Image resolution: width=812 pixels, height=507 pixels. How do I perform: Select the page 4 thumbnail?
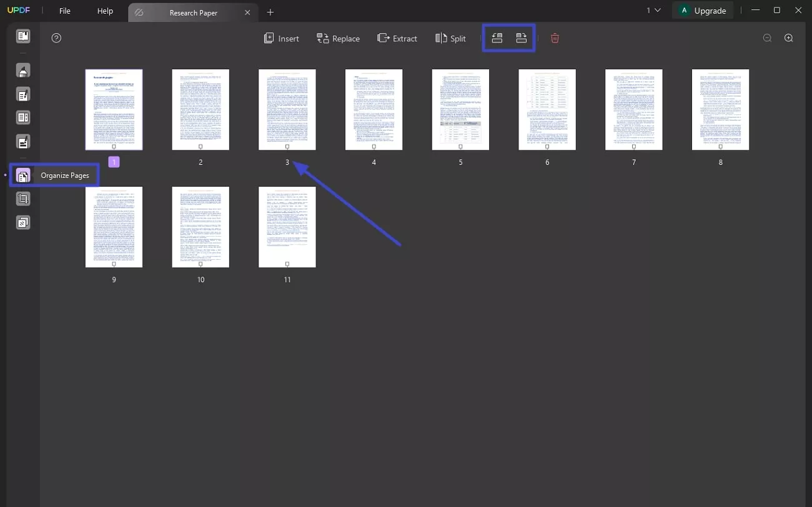(374, 110)
